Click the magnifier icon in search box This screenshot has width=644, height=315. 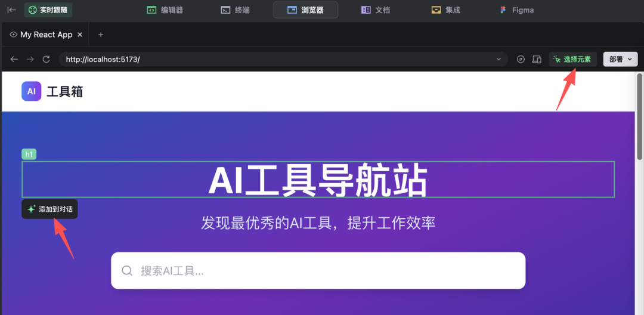(x=128, y=271)
